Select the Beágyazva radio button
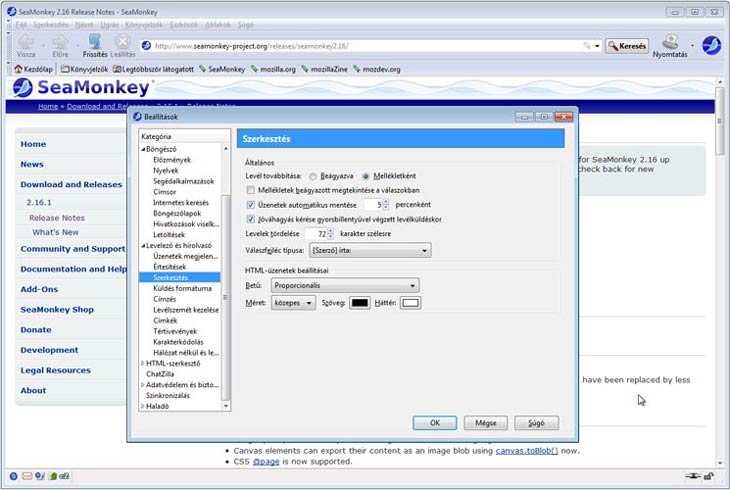This screenshot has height=490, width=730. coord(313,176)
